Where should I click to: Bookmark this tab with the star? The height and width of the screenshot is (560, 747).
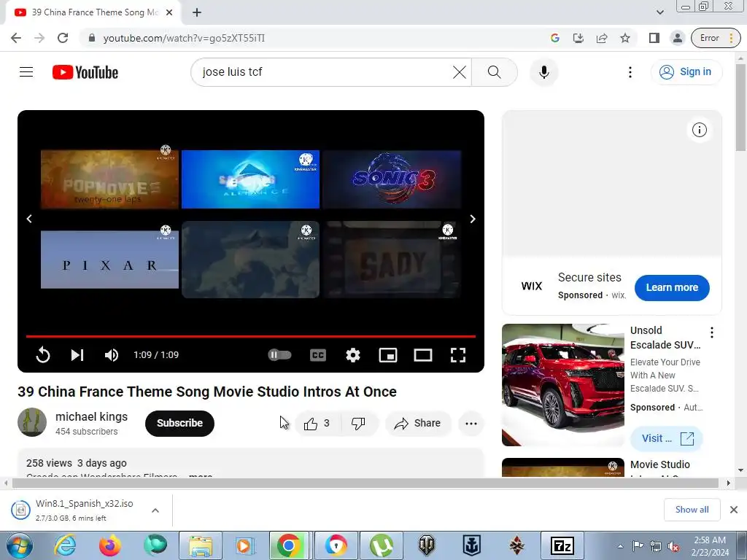point(625,38)
